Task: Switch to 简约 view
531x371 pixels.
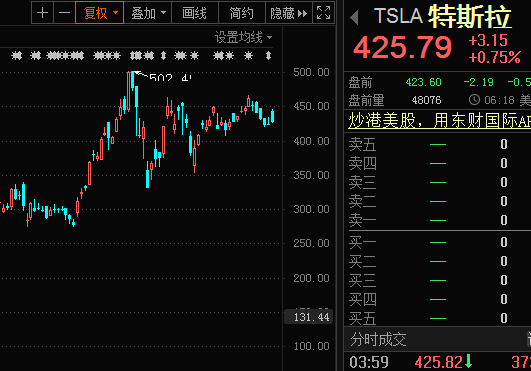Action: click(242, 13)
